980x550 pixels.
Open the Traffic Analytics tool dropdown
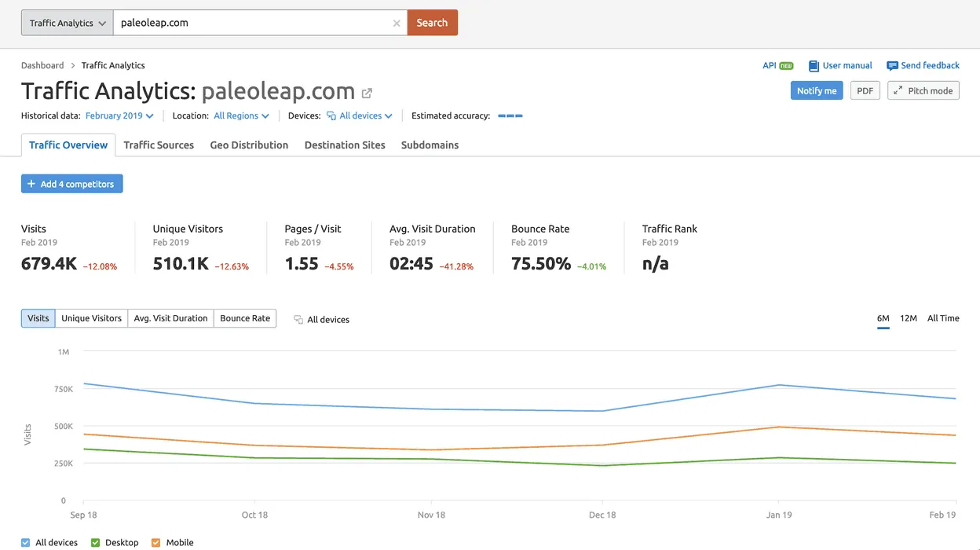pos(67,23)
